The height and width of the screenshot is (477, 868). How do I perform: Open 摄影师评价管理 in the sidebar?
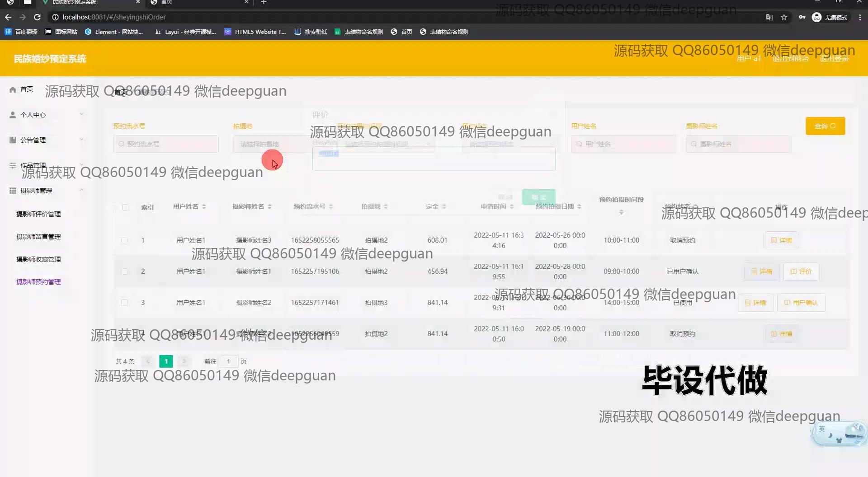tap(38, 214)
